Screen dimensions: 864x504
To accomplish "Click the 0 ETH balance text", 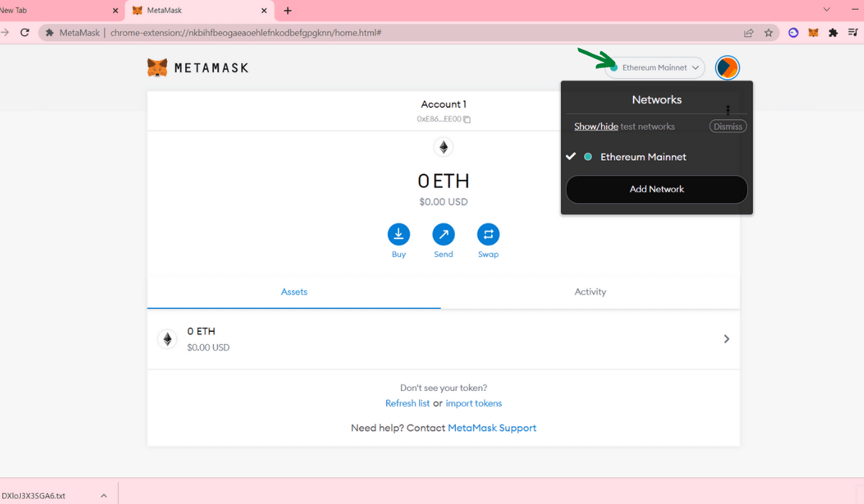I will pyautogui.click(x=444, y=180).
